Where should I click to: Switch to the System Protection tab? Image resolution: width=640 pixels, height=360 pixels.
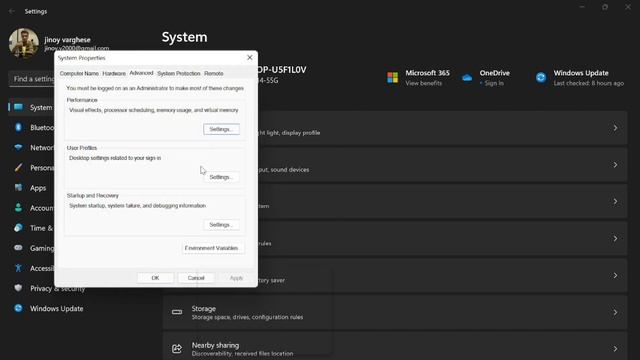[x=179, y=73]
